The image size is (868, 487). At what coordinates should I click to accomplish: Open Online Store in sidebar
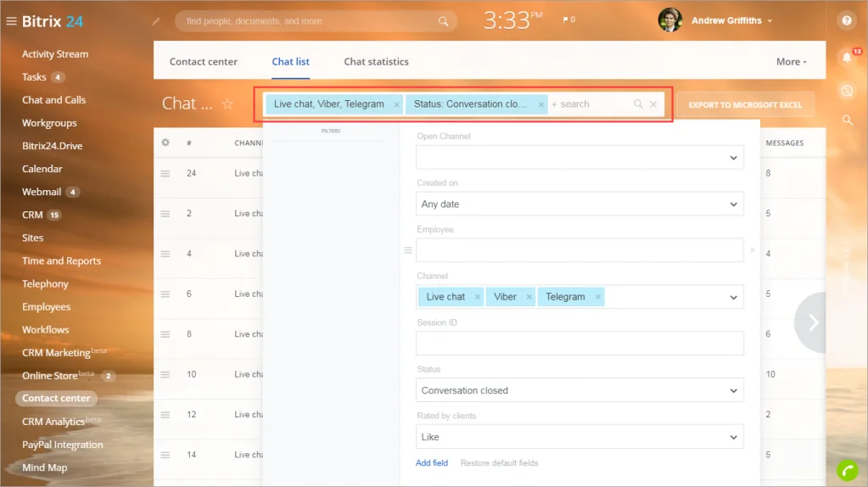[49, 375]
